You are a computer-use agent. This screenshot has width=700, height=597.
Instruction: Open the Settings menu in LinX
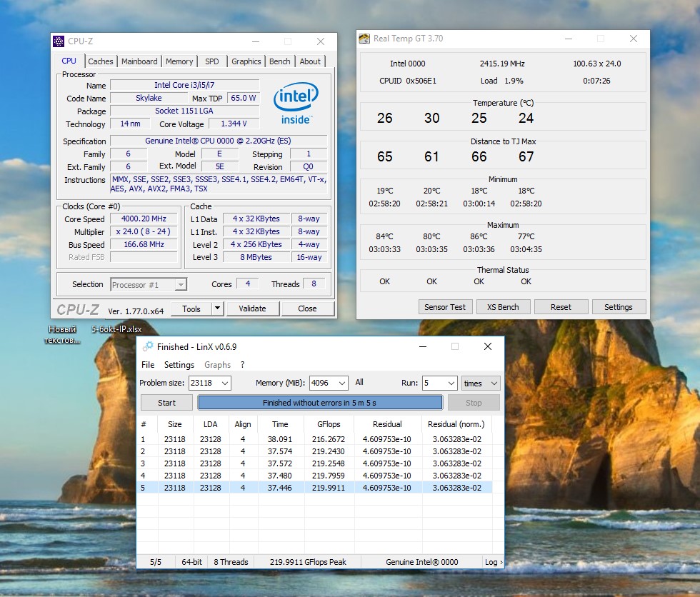tap(179, 365)
